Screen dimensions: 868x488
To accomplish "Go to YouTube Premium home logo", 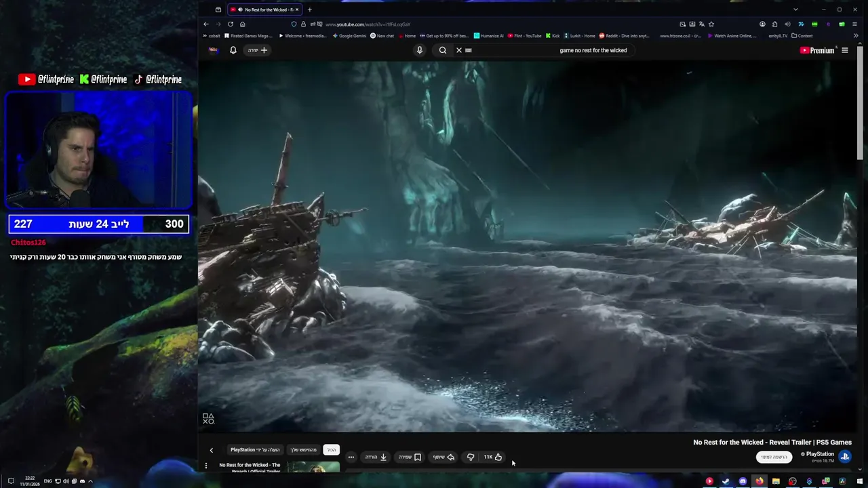I will (817, 50).
